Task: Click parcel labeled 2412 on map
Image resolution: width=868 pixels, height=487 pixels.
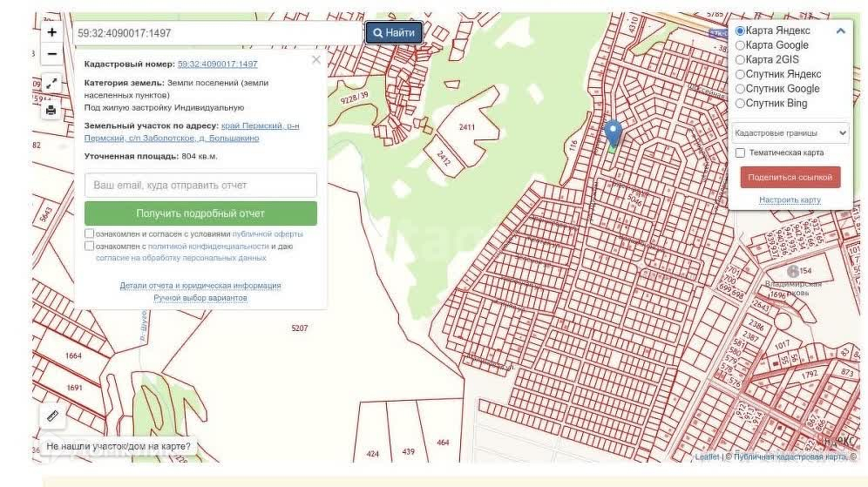Action: [x=444, y=159]
